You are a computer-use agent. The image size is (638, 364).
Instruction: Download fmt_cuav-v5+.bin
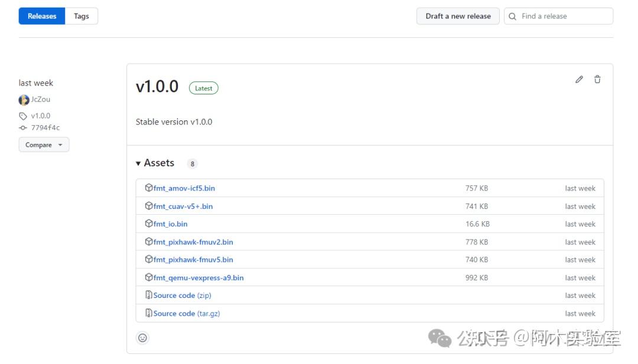point(183,206)
